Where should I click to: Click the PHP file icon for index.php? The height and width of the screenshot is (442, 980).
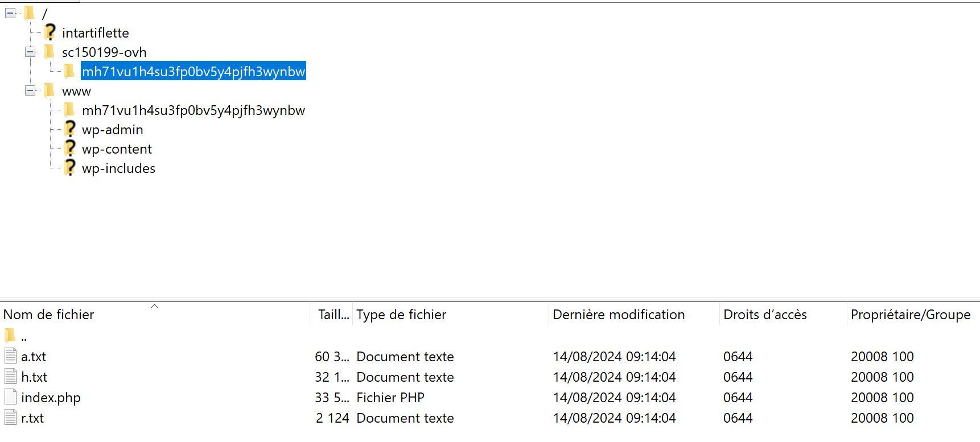(10, 398)
